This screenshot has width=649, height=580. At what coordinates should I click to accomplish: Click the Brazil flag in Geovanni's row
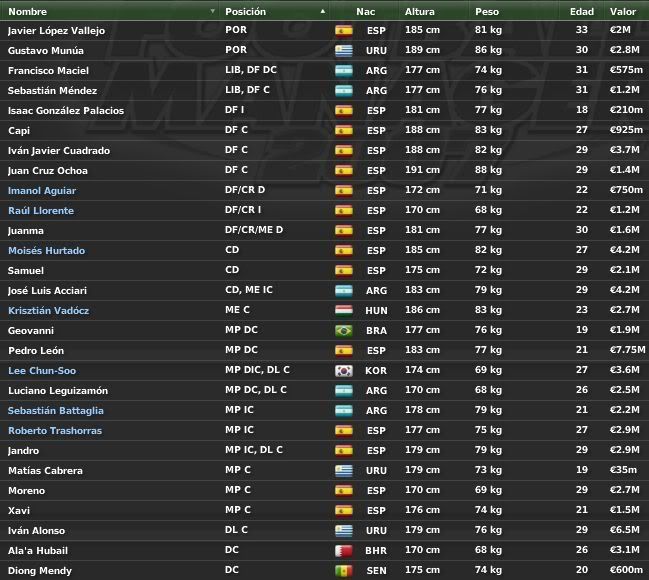[344, 330]
